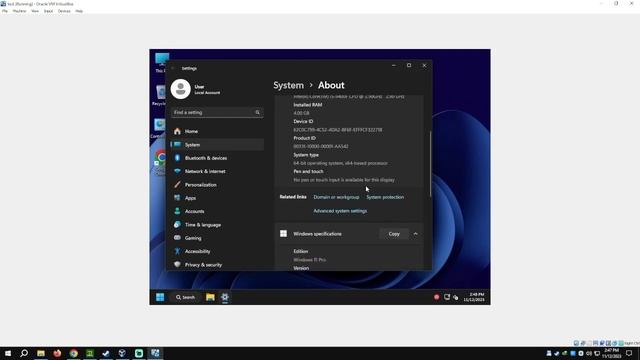Click the Product ID label
Screen dimensions: 640x360
[x=304, y=138]
